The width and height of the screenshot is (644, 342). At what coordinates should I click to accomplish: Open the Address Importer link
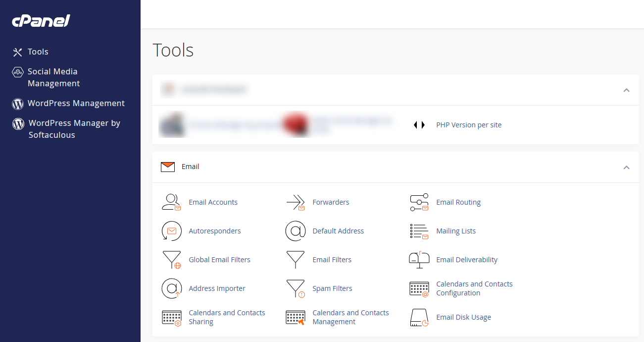pyautogui.click(x=217, y=288)
